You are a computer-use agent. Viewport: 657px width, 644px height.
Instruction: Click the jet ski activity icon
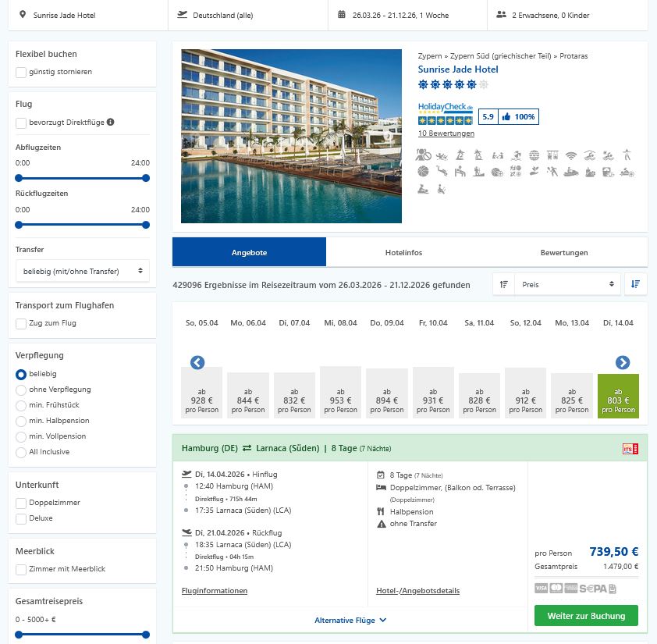570,172
